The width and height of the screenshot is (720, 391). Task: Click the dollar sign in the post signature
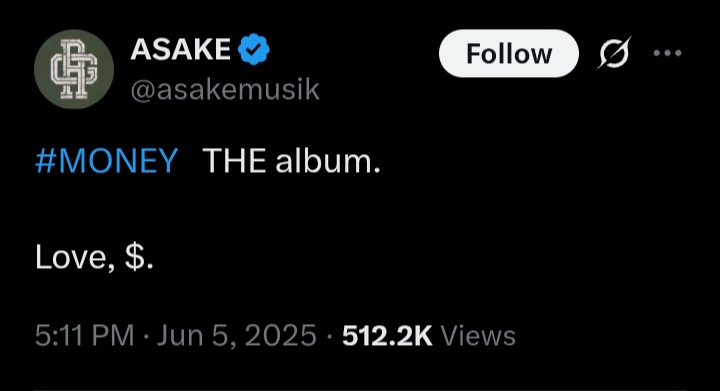click(x=134, y=257)
